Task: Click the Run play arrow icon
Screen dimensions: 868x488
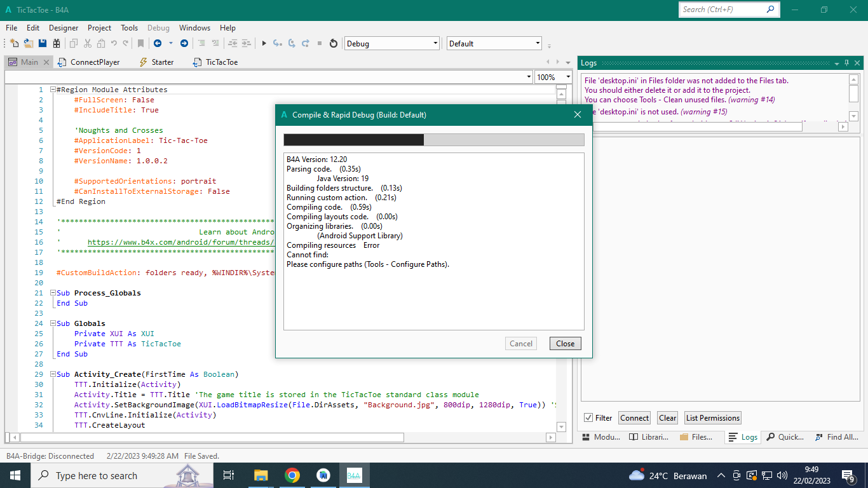Action: click(x=264, y=43)
